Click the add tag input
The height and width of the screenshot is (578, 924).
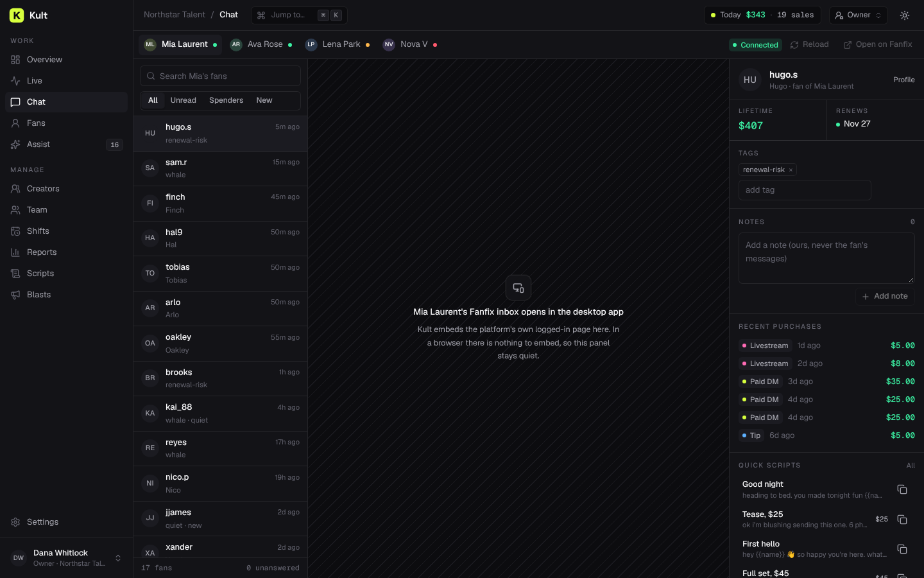[805, 191]
